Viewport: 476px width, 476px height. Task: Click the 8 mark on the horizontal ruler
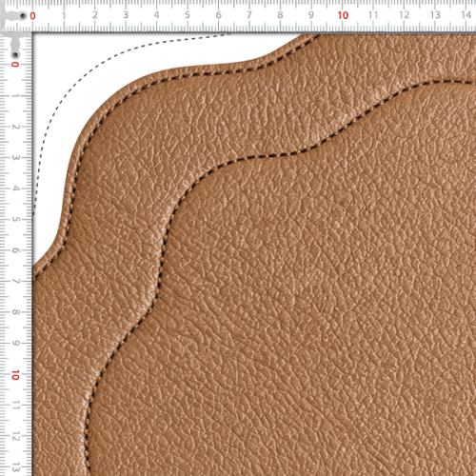280,15
